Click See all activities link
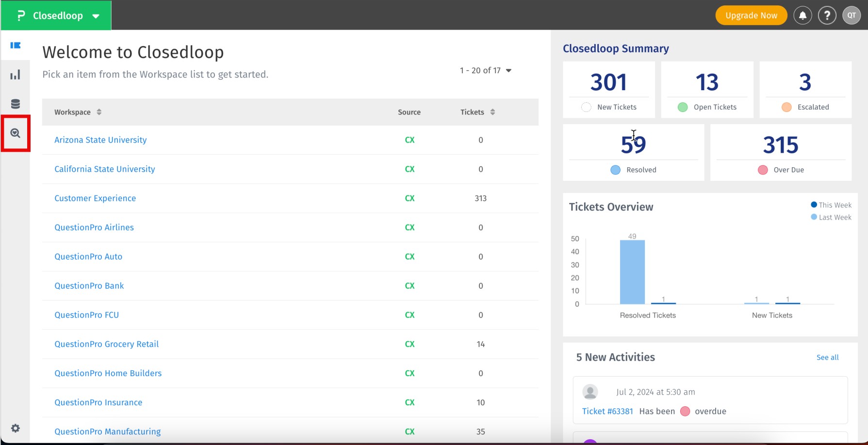 coord(827,357)
